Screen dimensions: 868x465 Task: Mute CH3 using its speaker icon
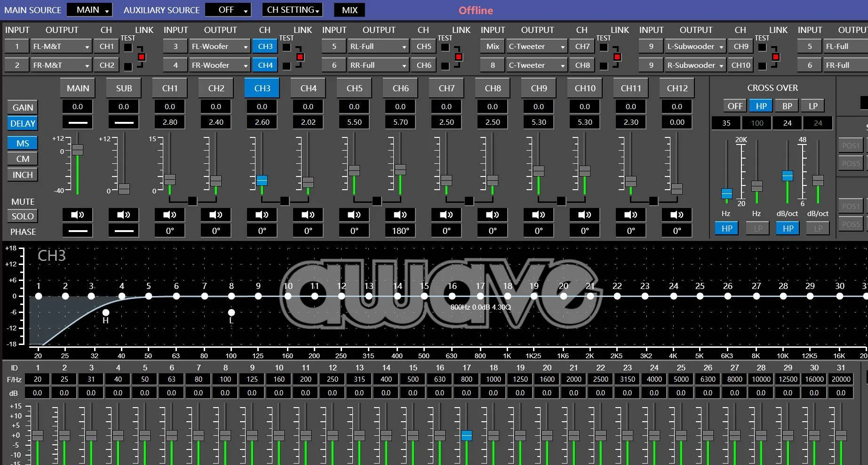click(x=262, y=215)
